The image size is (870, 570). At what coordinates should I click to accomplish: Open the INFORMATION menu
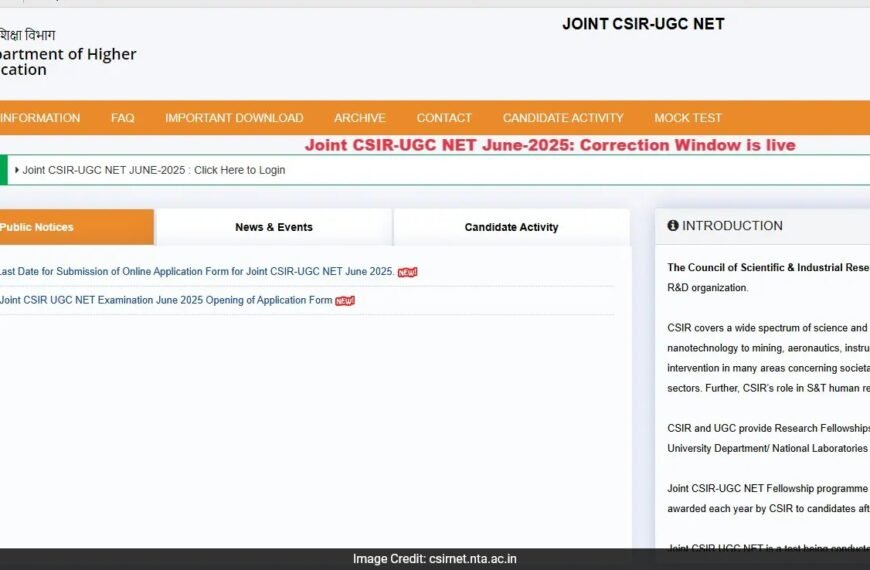(40, 118)
